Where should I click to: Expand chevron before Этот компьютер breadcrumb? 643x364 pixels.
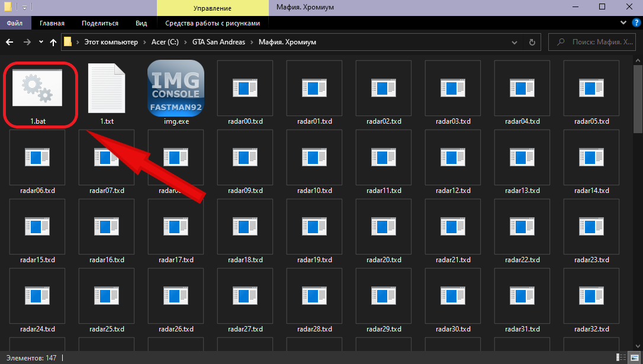tap(78, 42)
